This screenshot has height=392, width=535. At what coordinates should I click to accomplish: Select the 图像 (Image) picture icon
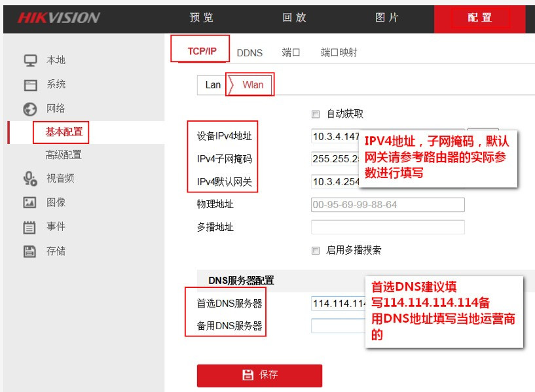click(29, 203)
